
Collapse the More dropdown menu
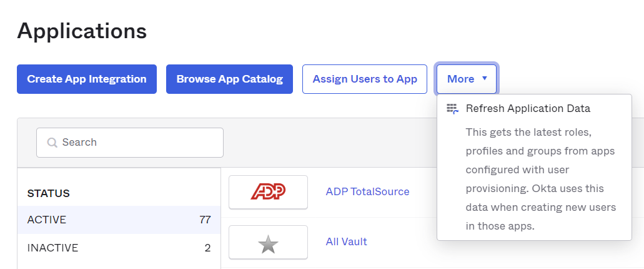pyautogui.click(x=466, y=79)
